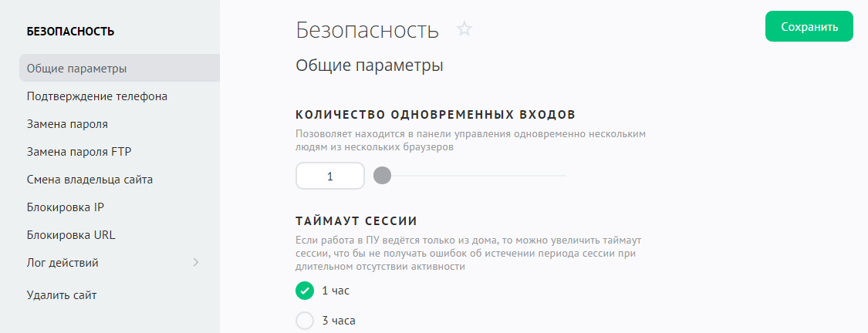Click the Таймаут сессии heading
Screen dimensions: 868x333
356,221
